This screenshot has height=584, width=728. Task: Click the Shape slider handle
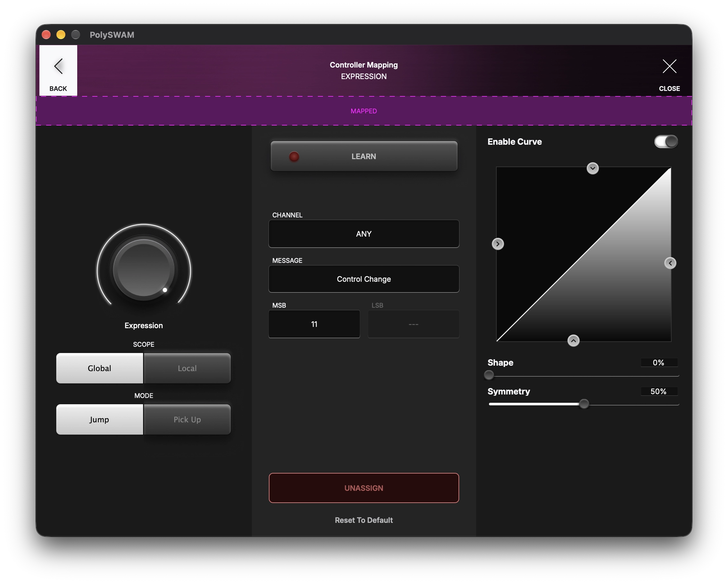click(x=489, y=375)
